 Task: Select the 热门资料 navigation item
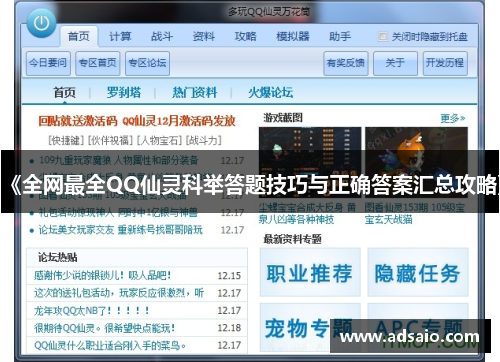click(195, 92)
